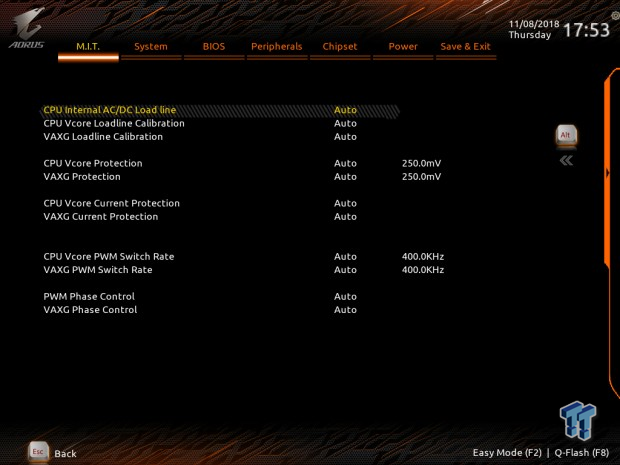
Task: Open the M.I.T. tab
Action: (x=88, y=47)
